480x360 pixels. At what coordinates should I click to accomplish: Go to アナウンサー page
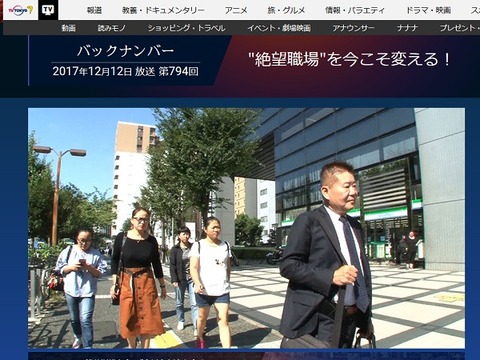click(x=353, y=28)
